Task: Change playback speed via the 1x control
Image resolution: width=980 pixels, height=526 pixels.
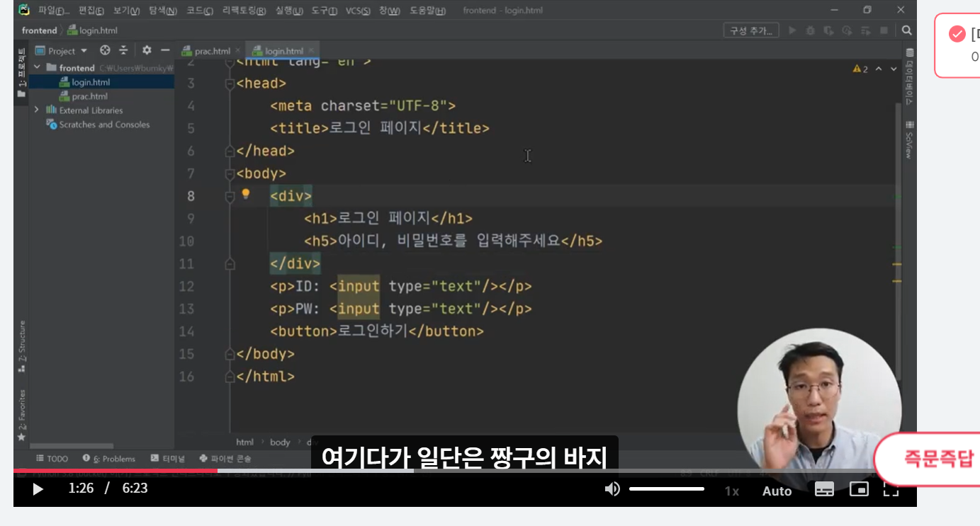Action: (732, 491)
